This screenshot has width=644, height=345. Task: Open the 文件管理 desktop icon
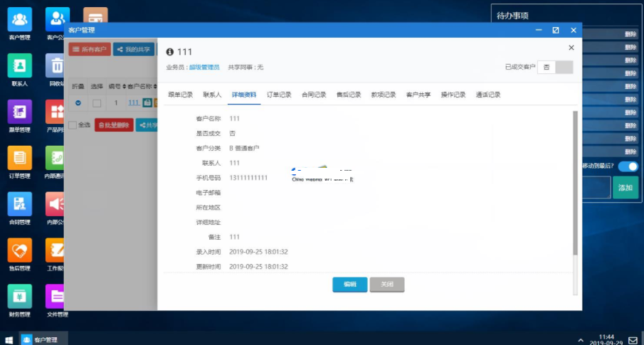55,296
